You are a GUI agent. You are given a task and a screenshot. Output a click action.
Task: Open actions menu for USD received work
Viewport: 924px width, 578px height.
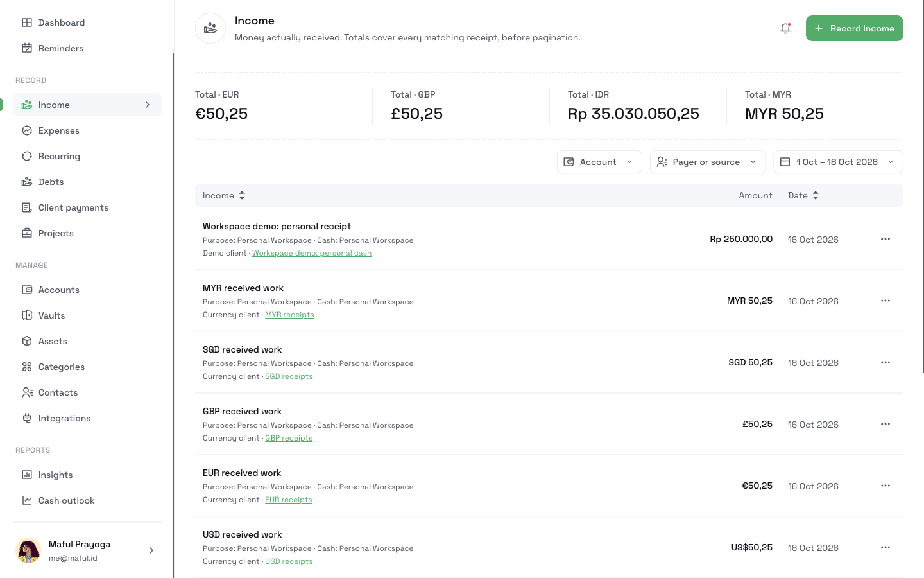click(x=886, y=547)
